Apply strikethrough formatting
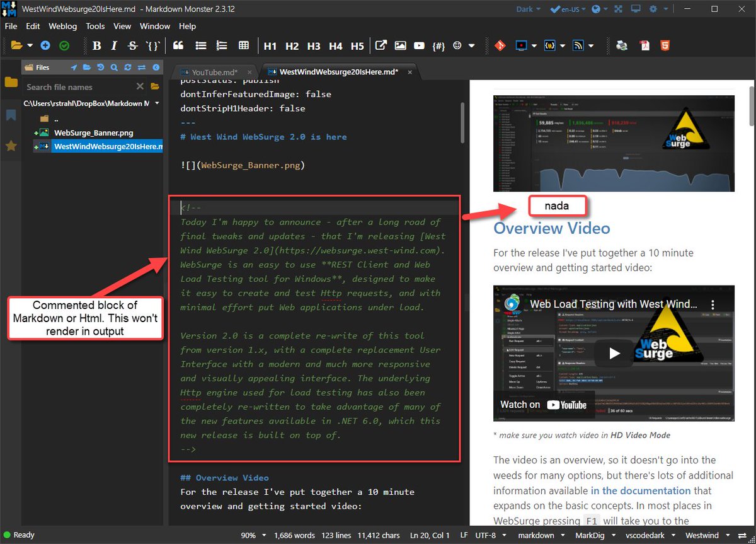756x544 pixels. coord(132,45)
